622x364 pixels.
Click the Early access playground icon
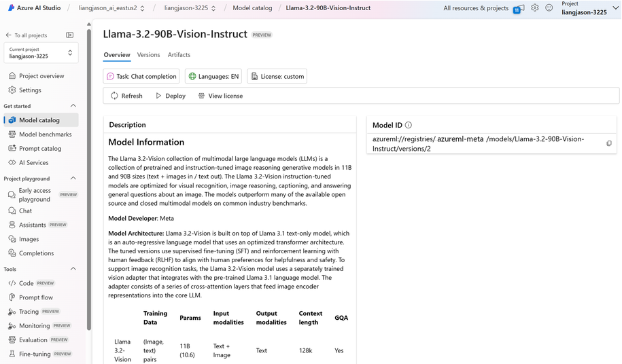pos(12,194)
